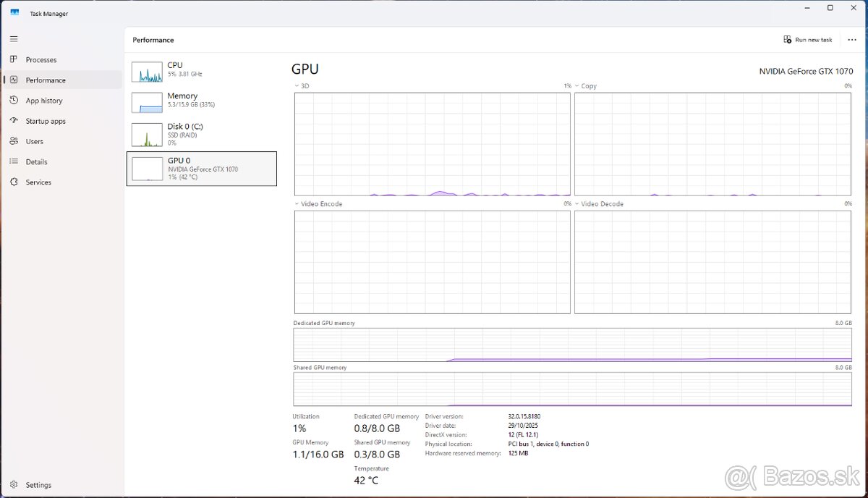
Task: Click Run new task button
Action: tap(808, 40)
